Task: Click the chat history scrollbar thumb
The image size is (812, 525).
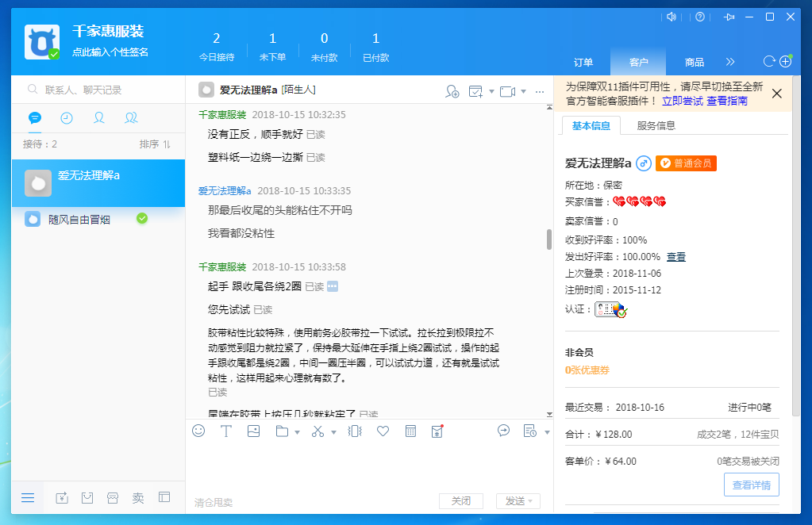Action: point(549,240)
